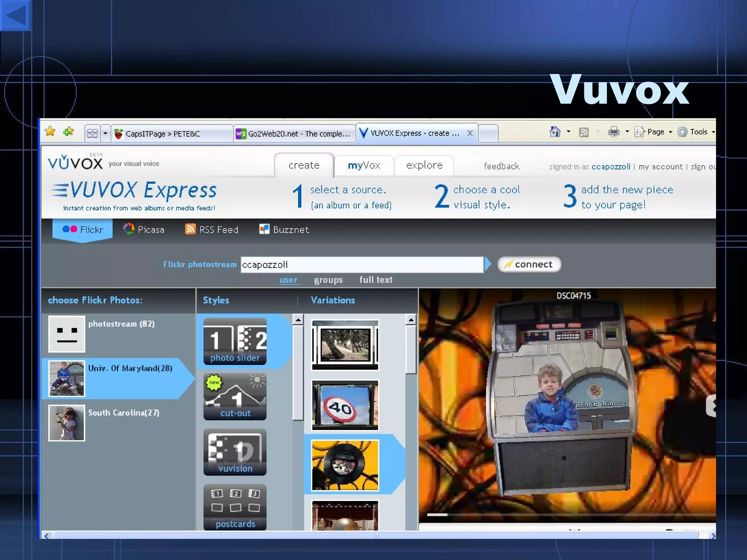Open the my account link

click(x=661, y=167)
